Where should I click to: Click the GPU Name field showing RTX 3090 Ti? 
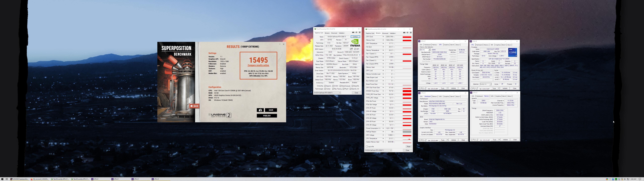coord(337,37)
